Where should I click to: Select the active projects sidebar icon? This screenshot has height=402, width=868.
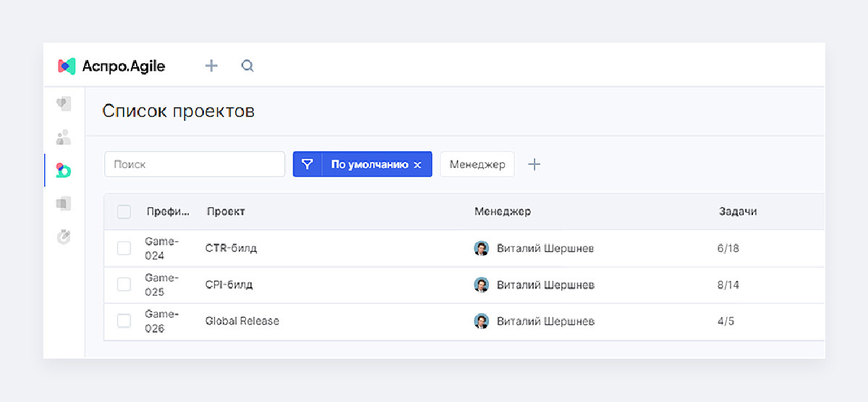(64, 170)
